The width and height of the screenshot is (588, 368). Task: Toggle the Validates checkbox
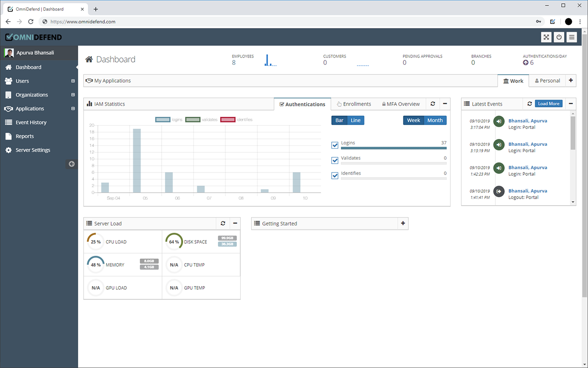[335, 161]
